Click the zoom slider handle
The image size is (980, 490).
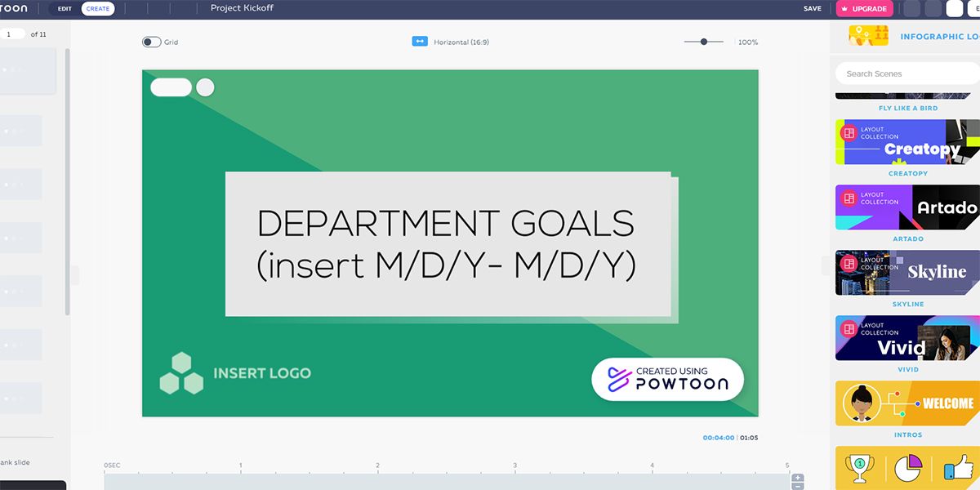[703, 42]
